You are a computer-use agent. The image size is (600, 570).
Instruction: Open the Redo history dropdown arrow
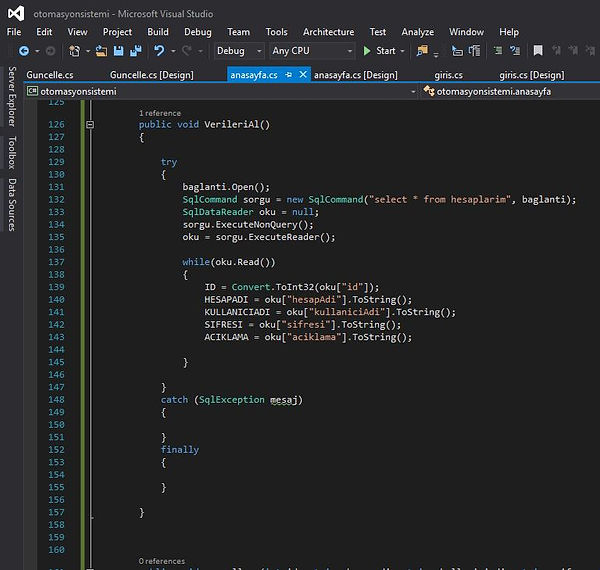point(200,51)
